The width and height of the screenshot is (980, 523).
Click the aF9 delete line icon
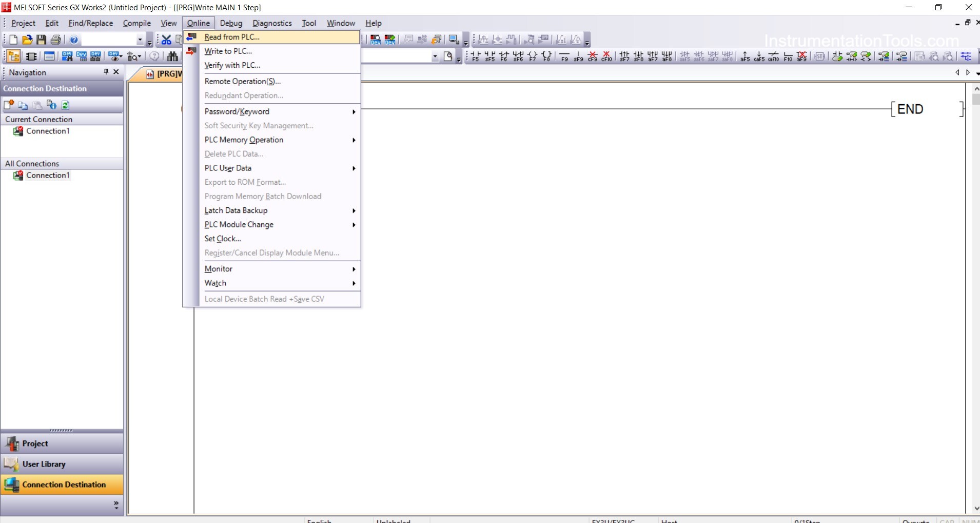pos(802,56)
